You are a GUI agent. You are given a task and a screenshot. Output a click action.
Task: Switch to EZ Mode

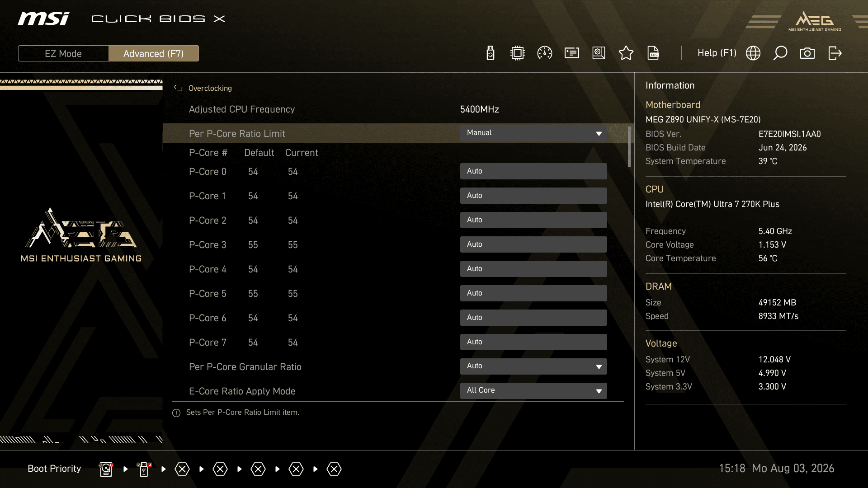63,53
